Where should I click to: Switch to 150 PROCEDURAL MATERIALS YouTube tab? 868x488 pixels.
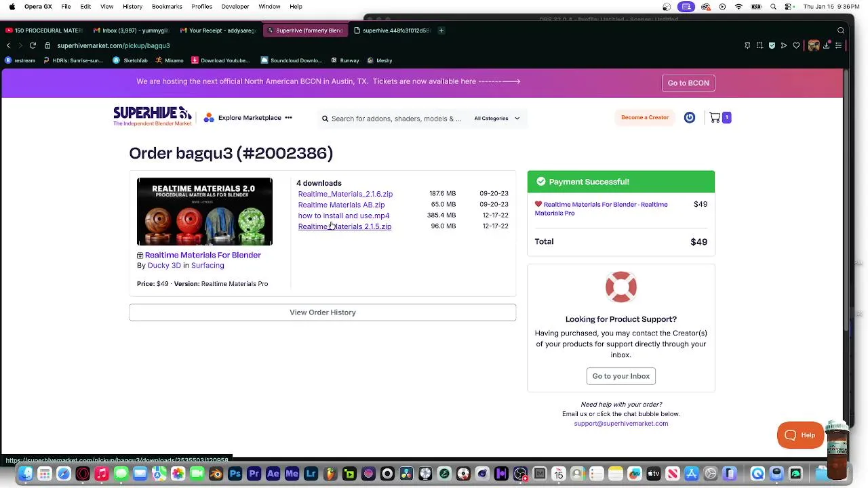tap(44, 30)
